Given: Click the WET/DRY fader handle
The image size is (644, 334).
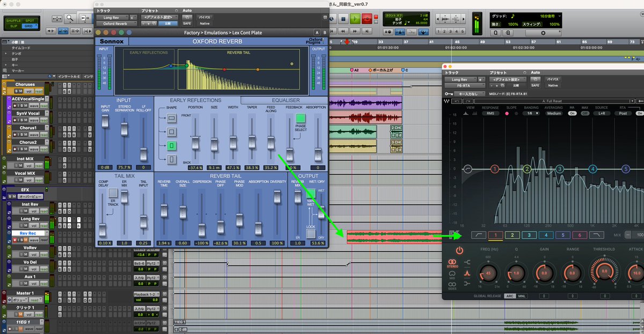Looking at the screenshot, I should tap(321, 213).
